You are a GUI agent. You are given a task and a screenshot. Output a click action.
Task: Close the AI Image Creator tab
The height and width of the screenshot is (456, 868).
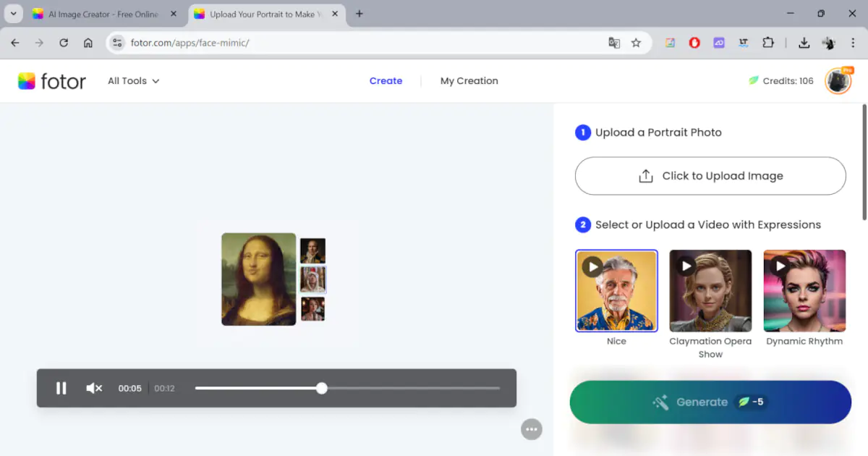point(174,14)
